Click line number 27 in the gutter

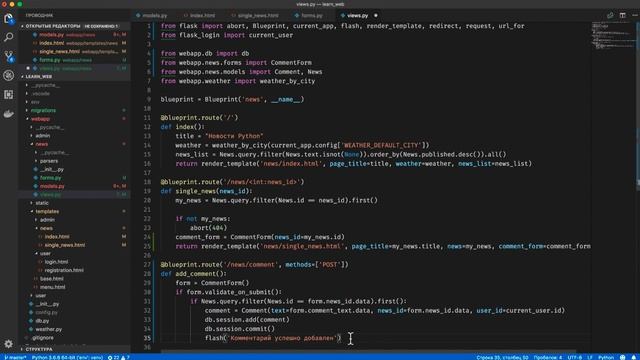(147, 264)
